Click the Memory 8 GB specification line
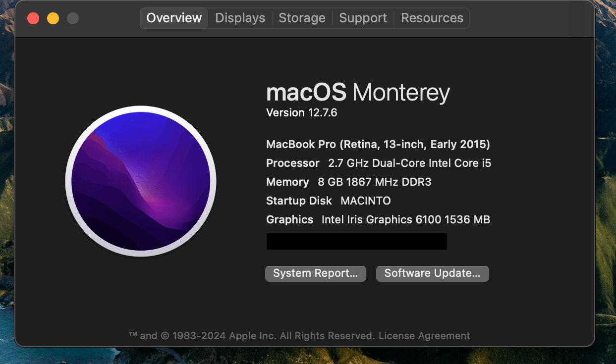Screen dimensions: 616x364 (348, 182)
